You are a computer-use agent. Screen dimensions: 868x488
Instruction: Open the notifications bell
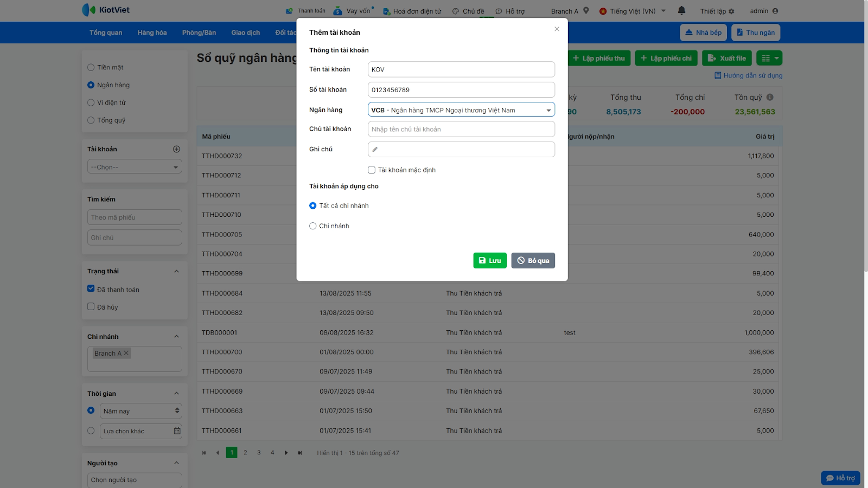pyautogui.click(x=682, y=10)
